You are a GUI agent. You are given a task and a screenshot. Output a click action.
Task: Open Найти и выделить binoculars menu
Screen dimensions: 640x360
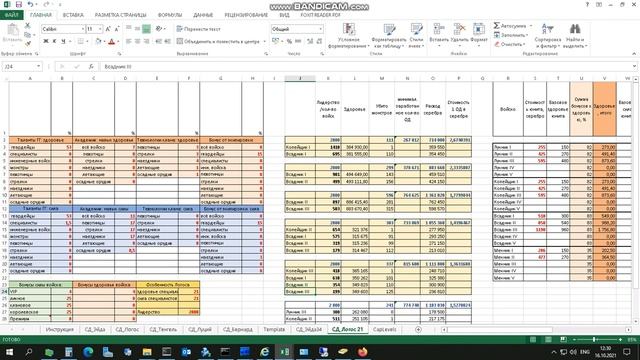575,36
